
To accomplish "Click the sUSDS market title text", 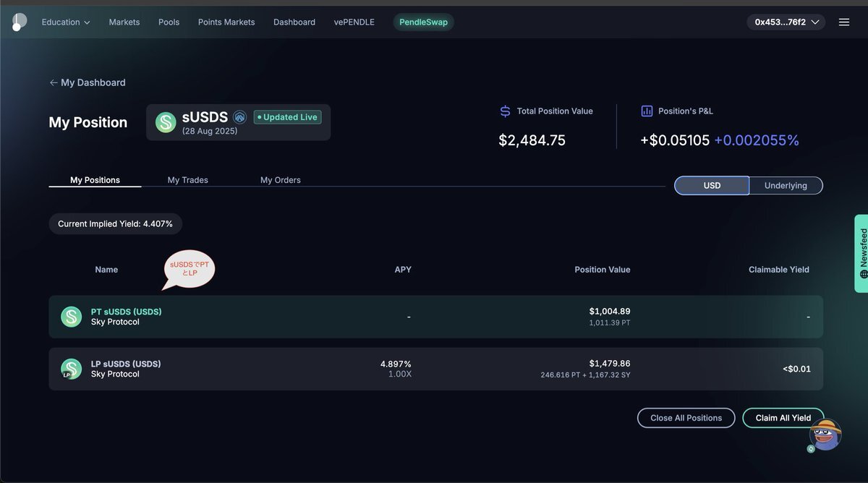I will 205,117.
